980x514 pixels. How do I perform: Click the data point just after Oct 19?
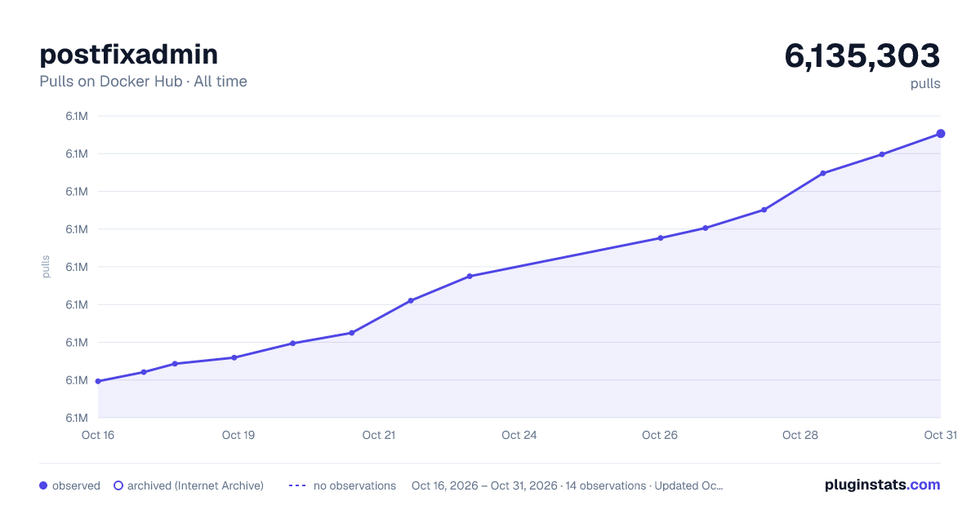pyautogui.click(x=292, y=343)
